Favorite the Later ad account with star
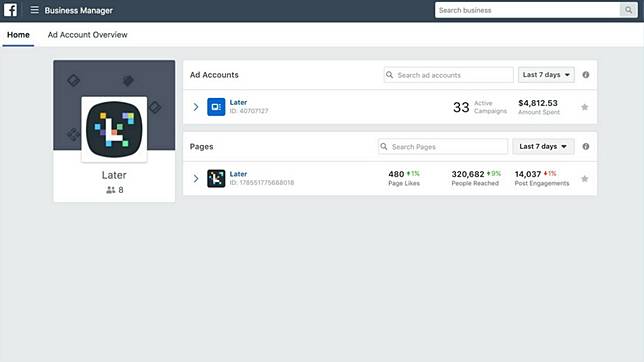 (584, 107)
